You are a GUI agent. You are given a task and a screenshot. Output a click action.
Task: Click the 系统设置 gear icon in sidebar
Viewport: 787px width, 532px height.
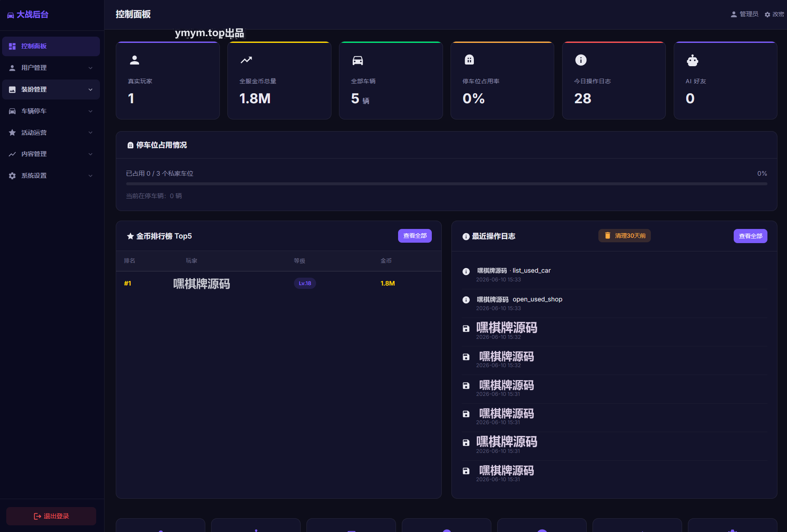click(12, 176)
